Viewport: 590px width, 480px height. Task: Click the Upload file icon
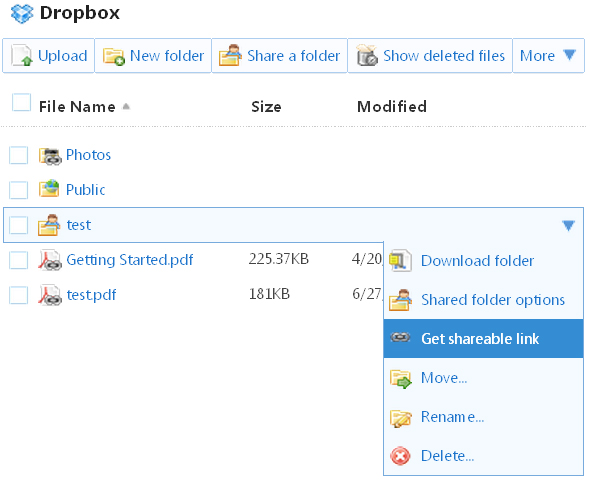click(x=21, y=56)
